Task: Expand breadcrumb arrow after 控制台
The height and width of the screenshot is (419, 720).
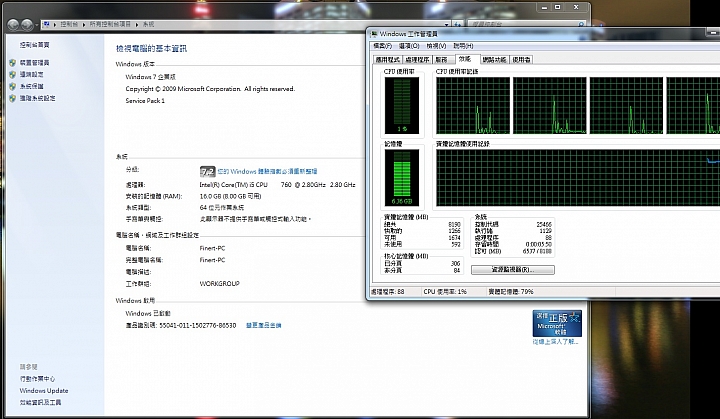Action: tap(84, 24)
